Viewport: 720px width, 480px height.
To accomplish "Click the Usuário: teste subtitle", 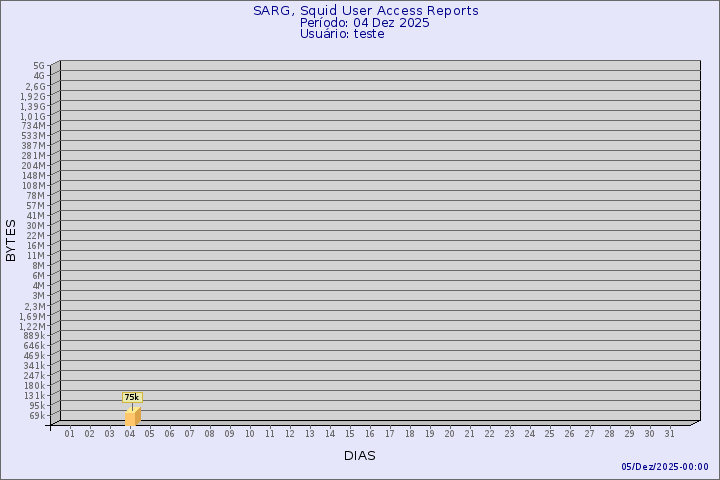I will tap(342, 34).
